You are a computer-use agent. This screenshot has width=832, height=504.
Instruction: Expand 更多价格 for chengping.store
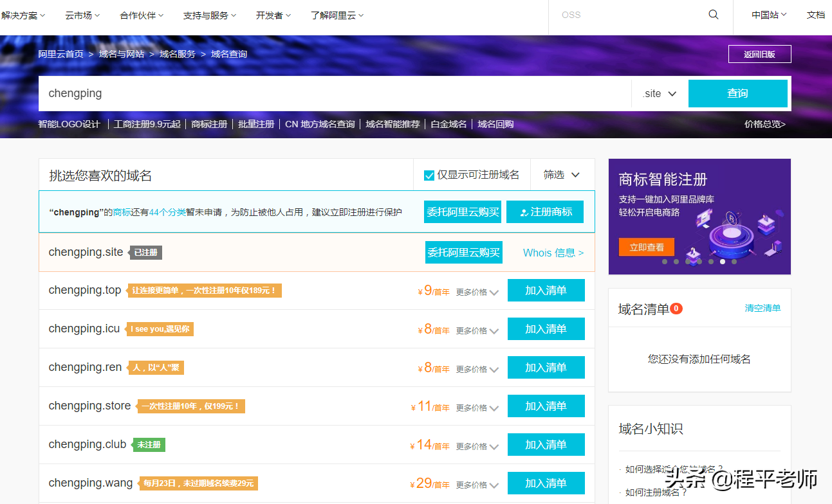[477, 408]
